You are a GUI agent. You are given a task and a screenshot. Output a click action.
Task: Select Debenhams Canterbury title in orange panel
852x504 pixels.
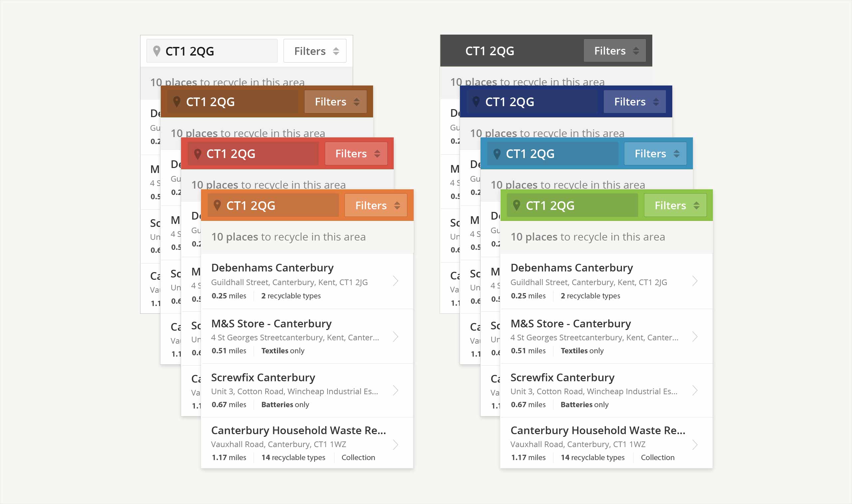click(x=272, y=268)
